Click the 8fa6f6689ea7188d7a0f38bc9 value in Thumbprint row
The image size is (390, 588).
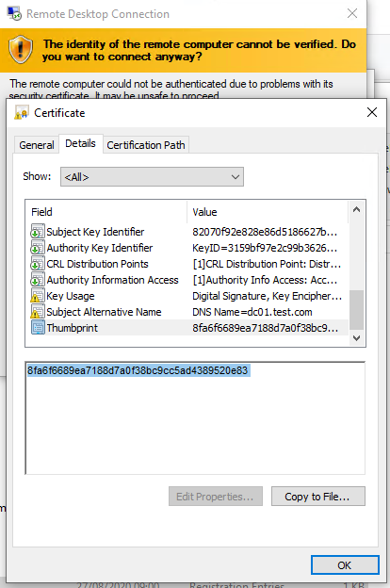(265, 328)
